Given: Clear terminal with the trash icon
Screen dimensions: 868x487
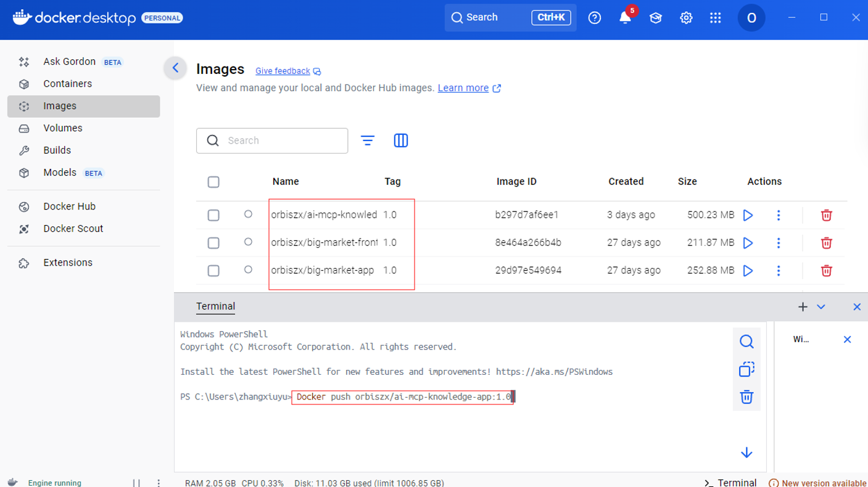Looking at the screenshot, I should point(746,397).
